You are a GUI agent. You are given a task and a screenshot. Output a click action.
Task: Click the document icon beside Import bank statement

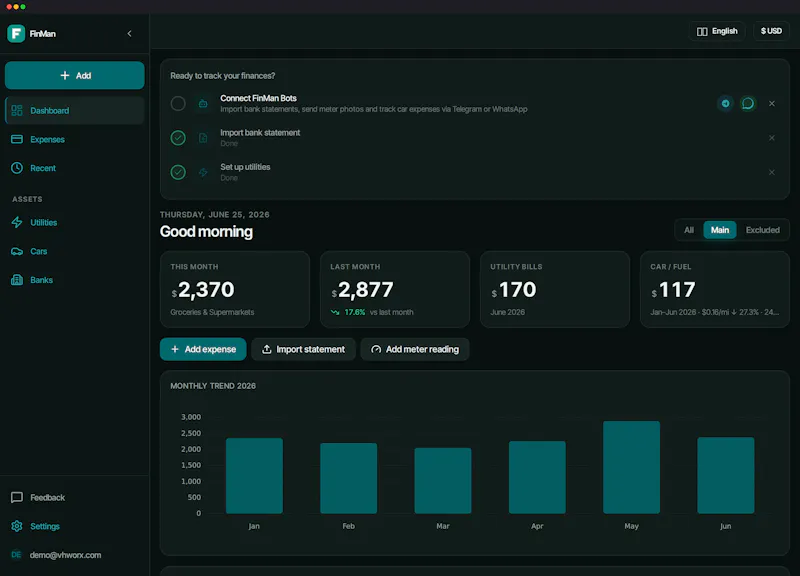click(x=203, y=138)
